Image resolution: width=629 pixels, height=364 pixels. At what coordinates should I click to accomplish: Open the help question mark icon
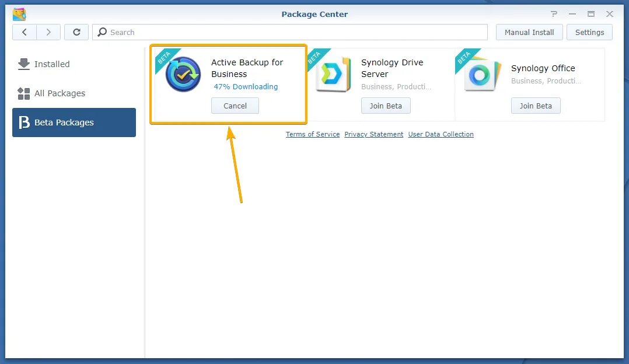pyautogui.click(x=554, y=14)
